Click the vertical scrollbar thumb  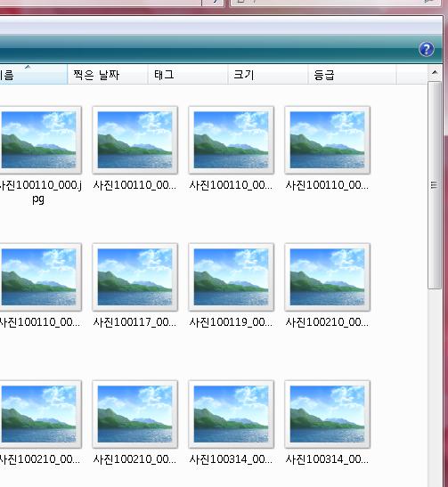pos(435,185)
